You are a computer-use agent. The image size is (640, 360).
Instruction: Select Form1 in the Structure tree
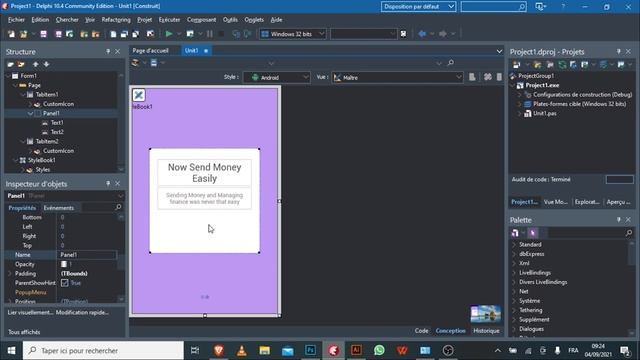click(x=28, y=76)
